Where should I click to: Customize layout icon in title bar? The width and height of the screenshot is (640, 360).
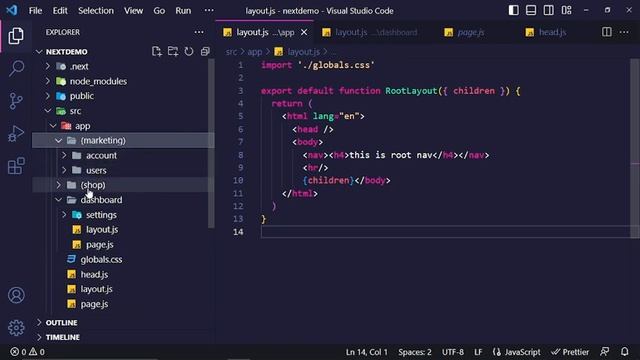click(567, 10)
